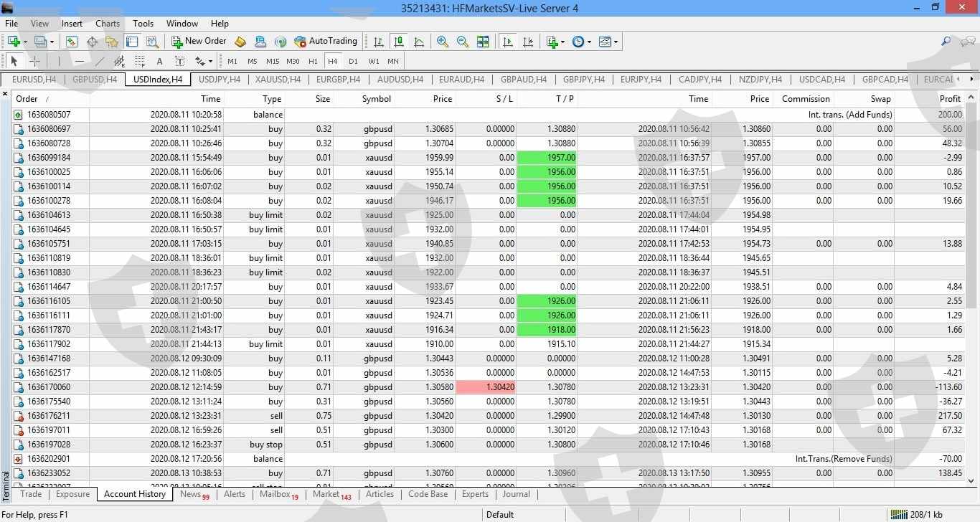Screen dimensions: 980x522
Task: Expand the new chart dropdown arrow
Action: pyautogui.click(x=27, y=42)
